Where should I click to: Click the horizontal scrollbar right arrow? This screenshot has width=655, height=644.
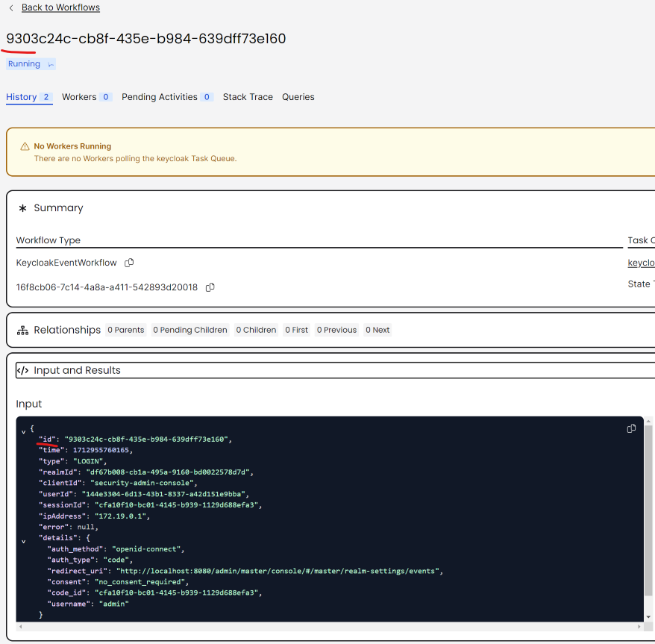click(x=639, y=626)
